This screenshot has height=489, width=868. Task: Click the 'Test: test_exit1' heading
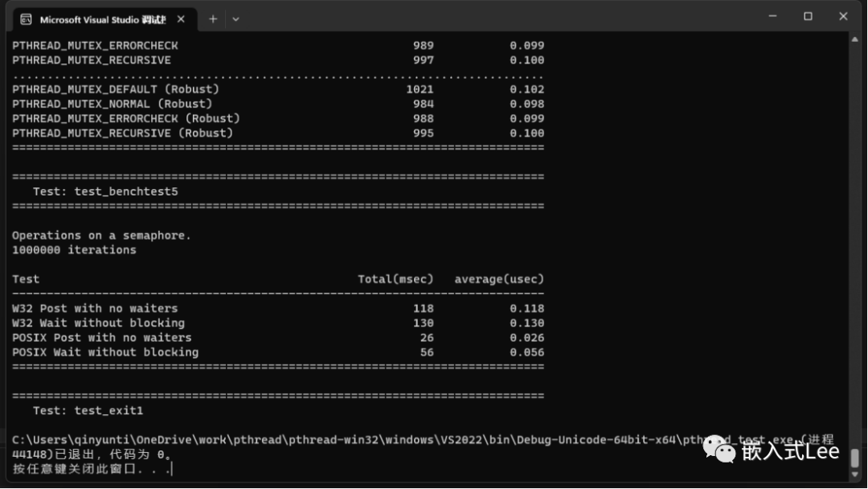[88, 411]
